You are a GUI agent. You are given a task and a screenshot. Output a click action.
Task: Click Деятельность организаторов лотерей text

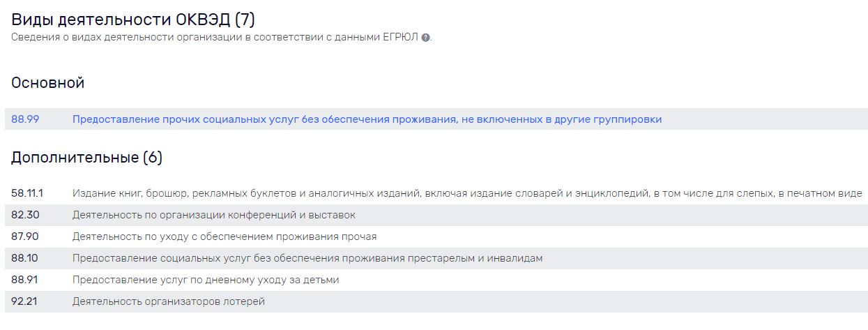pos(169,301)
